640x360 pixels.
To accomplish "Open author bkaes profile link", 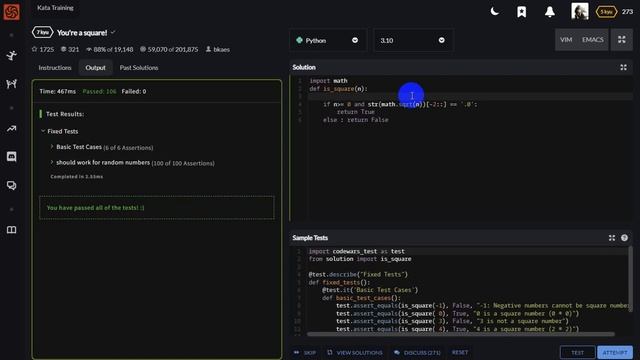I will point(218,49).
